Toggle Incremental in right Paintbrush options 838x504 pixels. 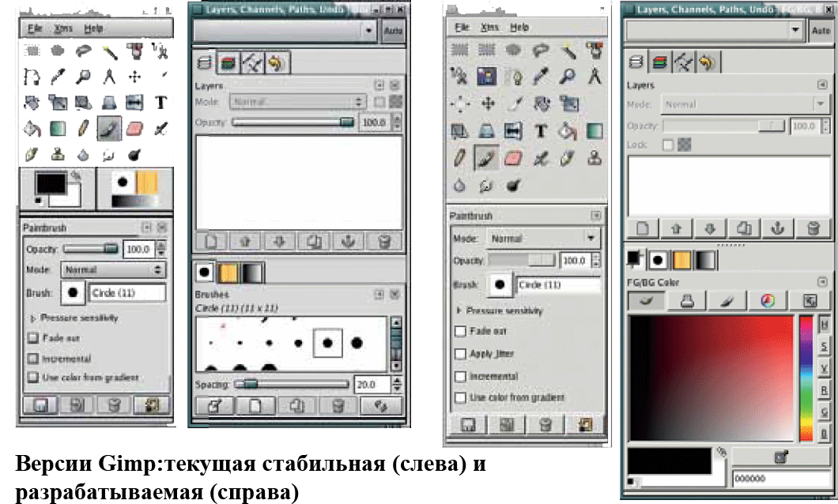coord(460,376)
